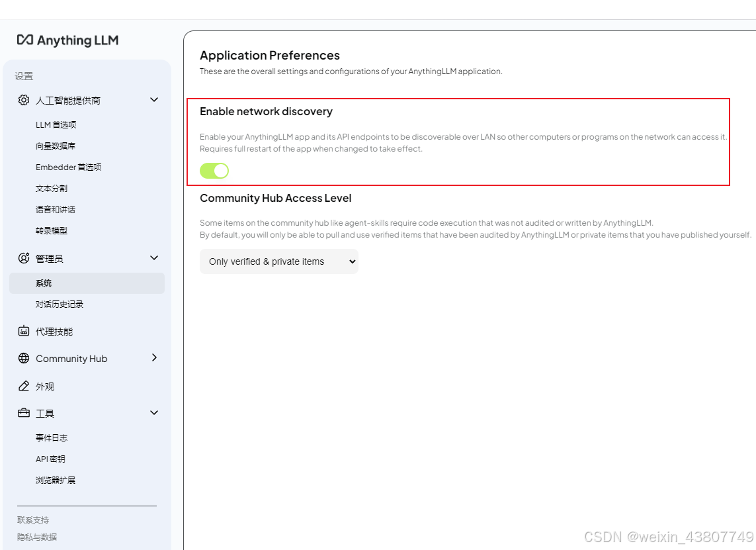Click the 联系支持 link
The image size is (756, 550).
pyautogui.click(x=33, y=520)
